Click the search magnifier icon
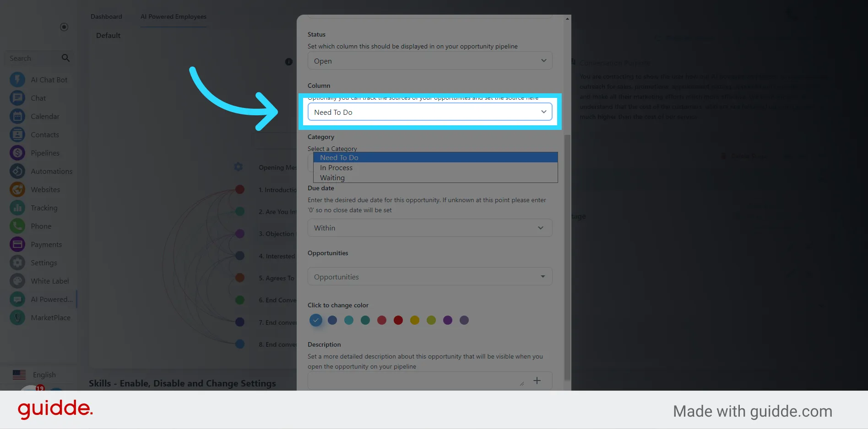868x429 pixels. [x=65, y=58]
